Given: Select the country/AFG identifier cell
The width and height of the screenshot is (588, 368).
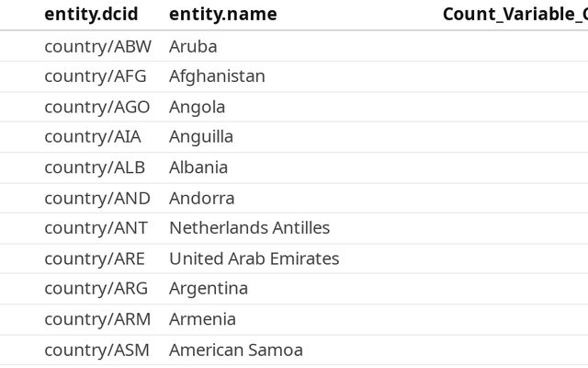Looking at the screenshot, I should tap(95, 76).
